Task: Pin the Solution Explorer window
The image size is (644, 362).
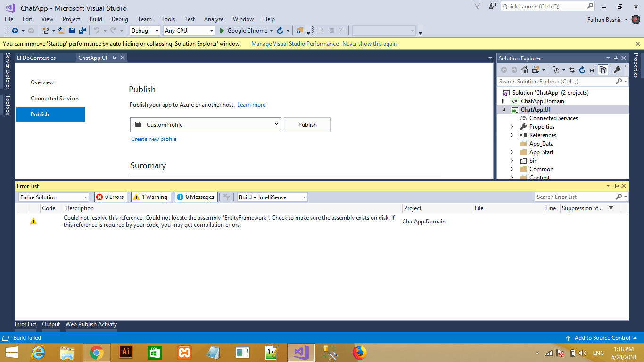Action: tap(616, 58)
